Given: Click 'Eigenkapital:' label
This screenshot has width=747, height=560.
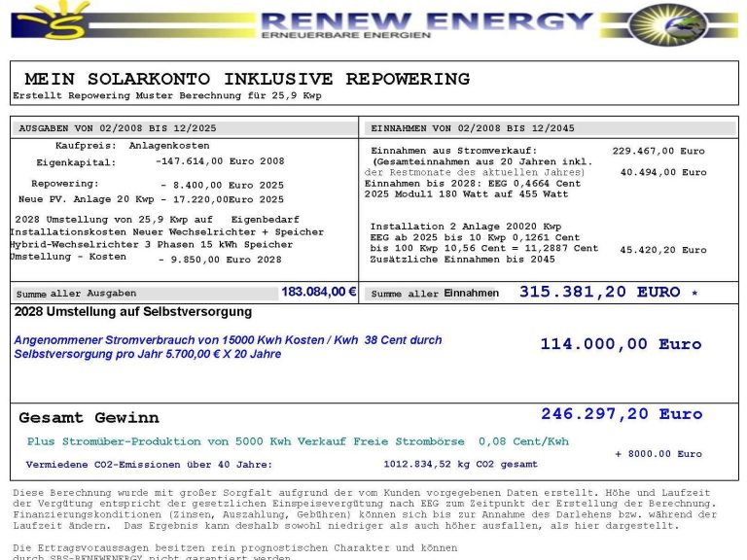Looking at the screenshot, I should coord(76,162).
